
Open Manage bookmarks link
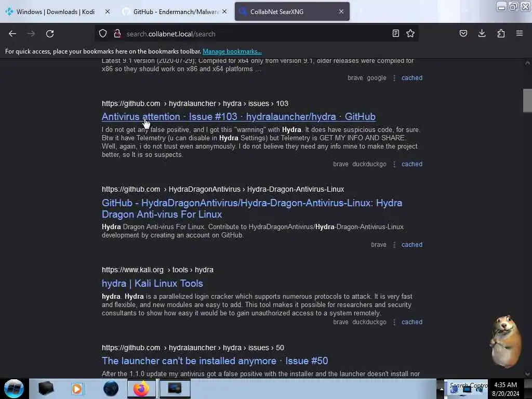pos(232,51)
